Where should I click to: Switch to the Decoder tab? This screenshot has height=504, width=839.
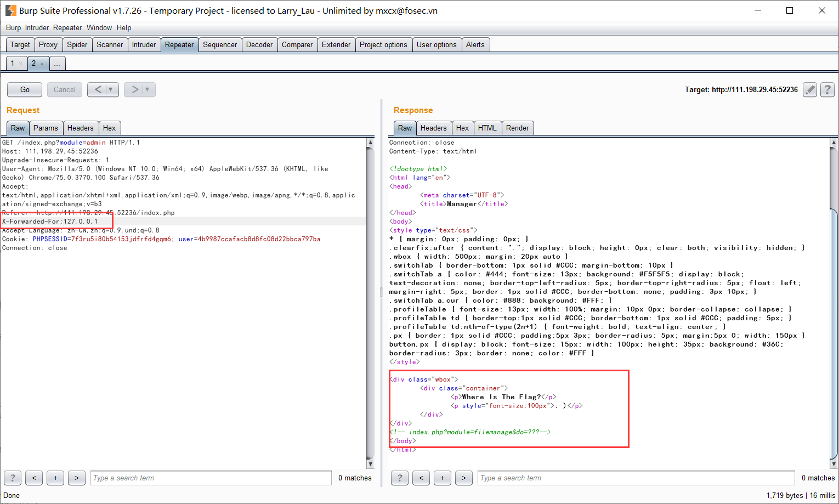259,44
